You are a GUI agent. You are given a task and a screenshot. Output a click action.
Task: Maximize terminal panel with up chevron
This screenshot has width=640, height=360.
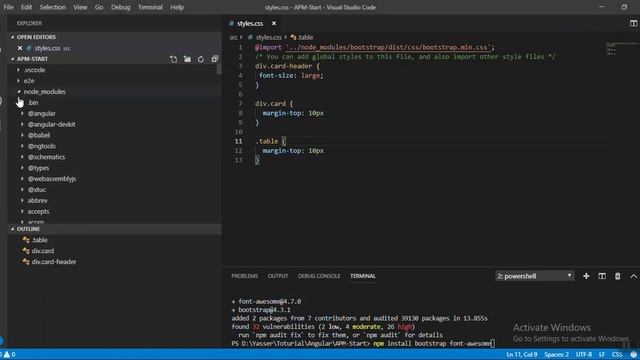click(x=633, y=276)
